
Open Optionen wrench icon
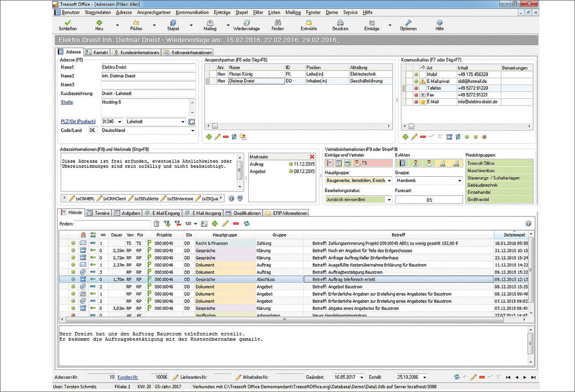[409, 23]
